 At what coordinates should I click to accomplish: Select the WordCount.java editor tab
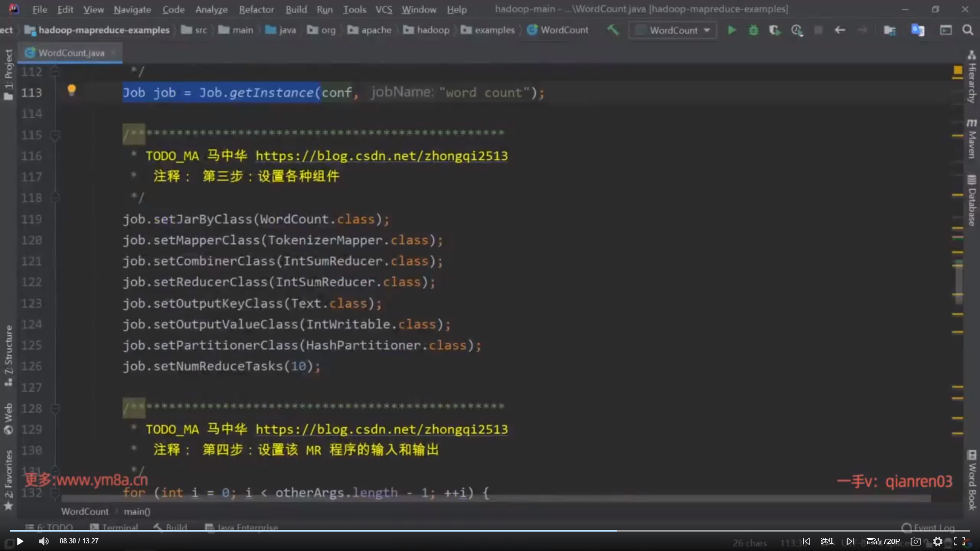pos(71,53)
